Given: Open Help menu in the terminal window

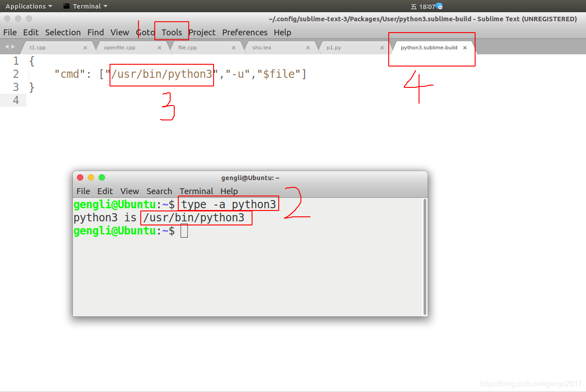Looking at the screenshot, I should (x=229, y=191).
